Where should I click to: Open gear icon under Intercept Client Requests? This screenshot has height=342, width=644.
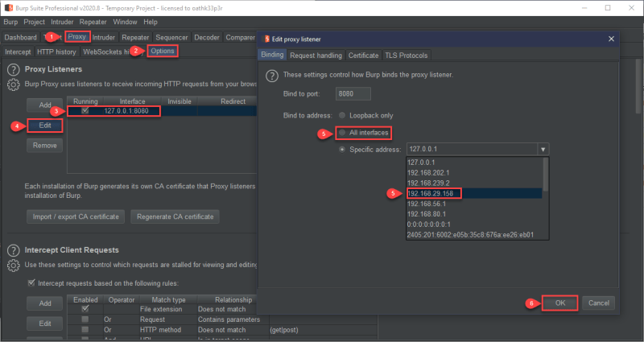13,266
